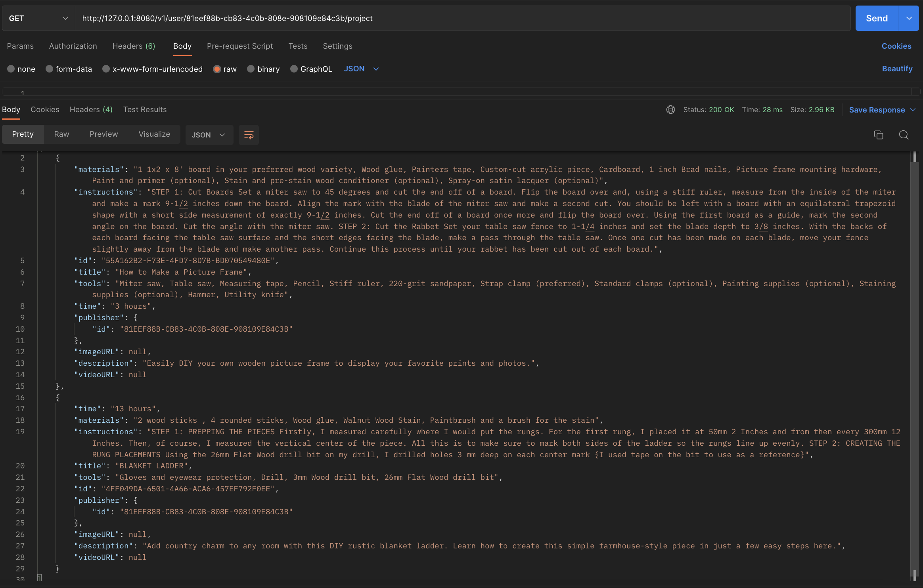Open the request Headers (6) tab

134,46
